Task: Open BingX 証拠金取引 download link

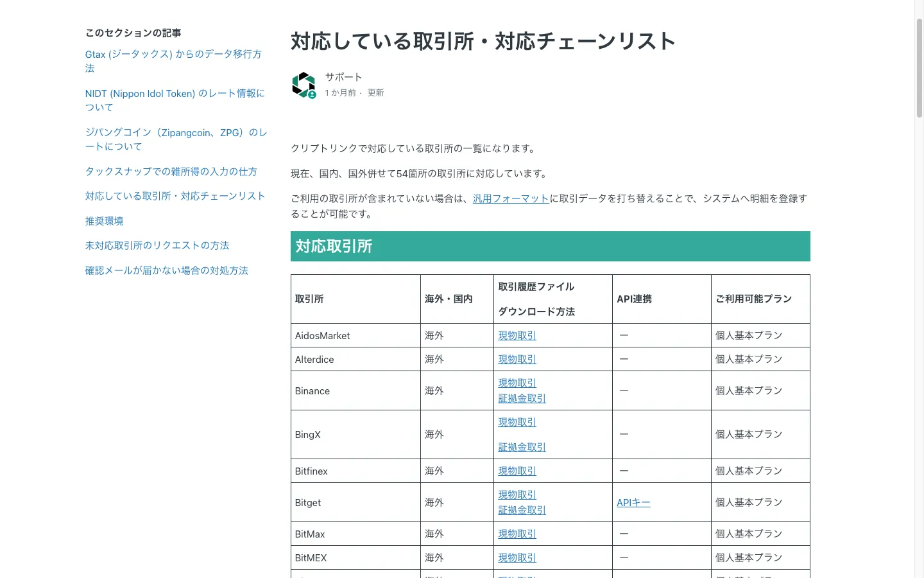Action: click(x=522, y=447)
